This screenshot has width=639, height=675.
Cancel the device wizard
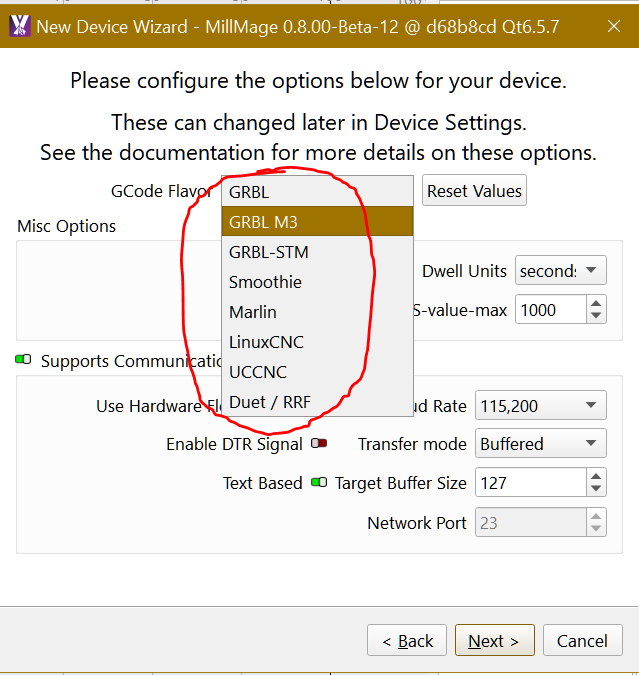[583, 641]
